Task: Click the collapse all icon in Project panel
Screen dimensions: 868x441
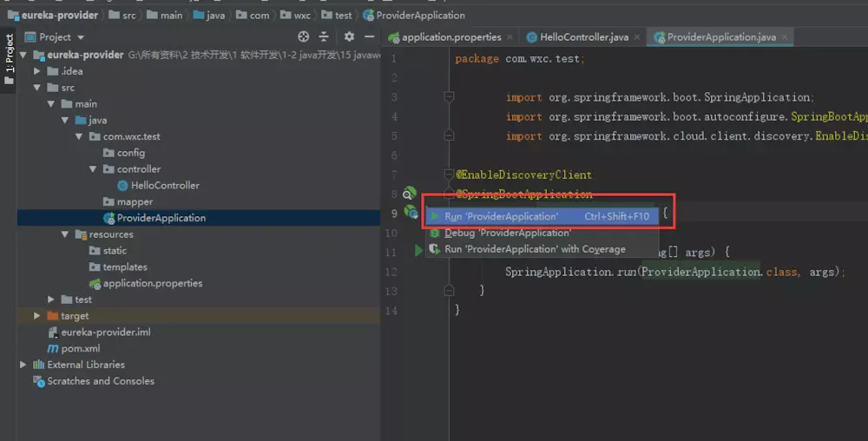Action: (x=324, y=36)
